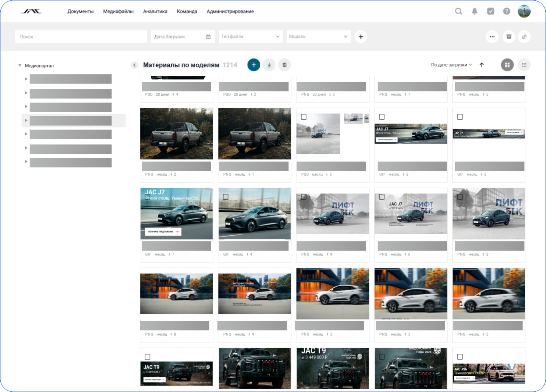Screen dimensions: 546x392
Task: Open the search magnifier icon in the header
Action: click(x=459, y=11)
